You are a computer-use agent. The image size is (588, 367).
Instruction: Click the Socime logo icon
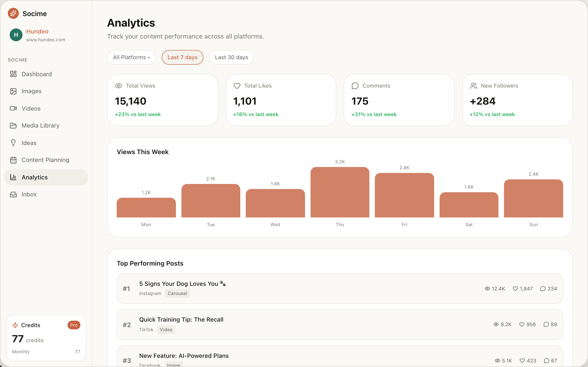coord(13,13)
